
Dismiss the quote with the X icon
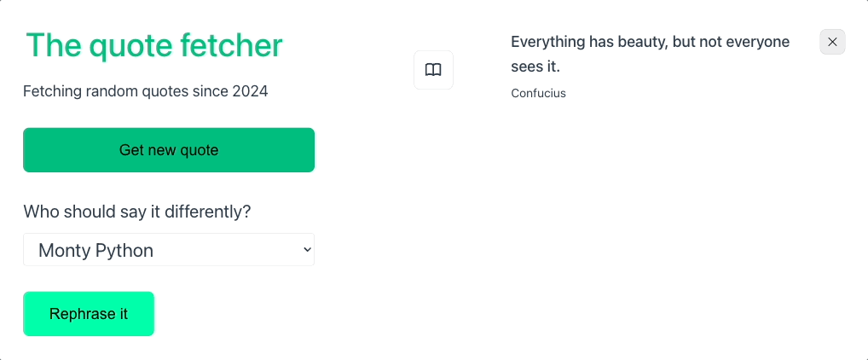point(832,42)
